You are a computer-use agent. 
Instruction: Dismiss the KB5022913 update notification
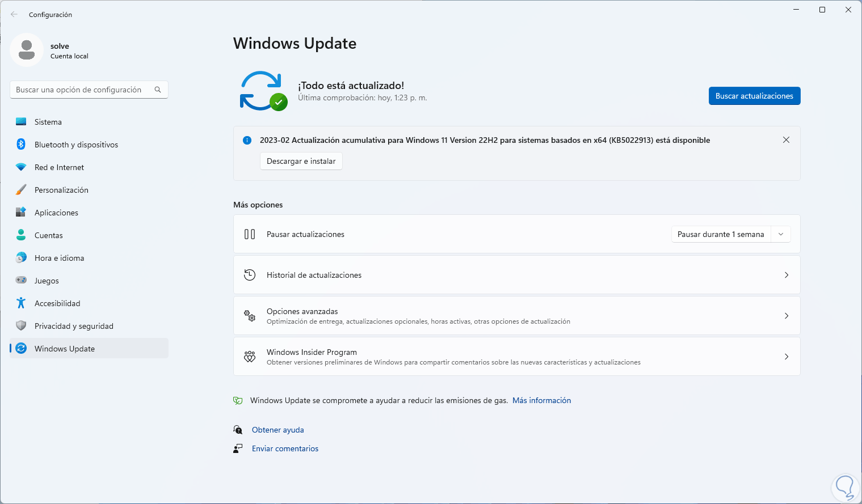[786, 140]
